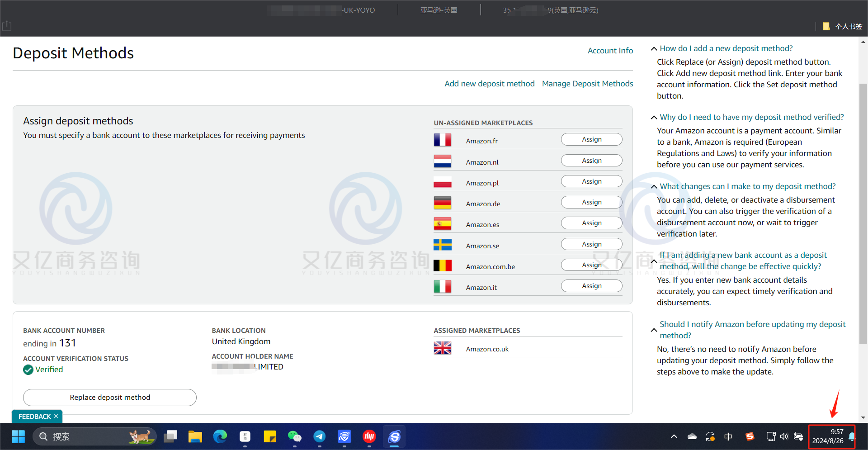Switch to the 亚马逊-英国 tab
The height and width of the screenshot is (450, 868).
(x=439, y=10)
